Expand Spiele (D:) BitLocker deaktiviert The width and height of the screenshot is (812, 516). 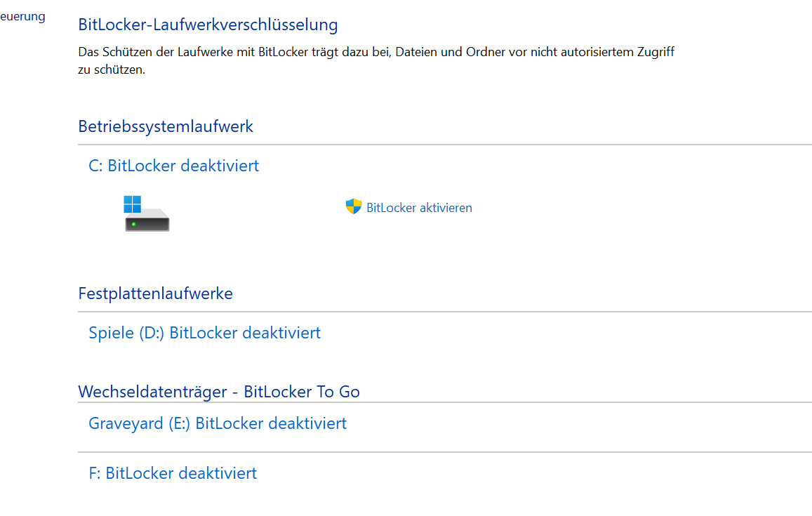pyautogui.click(x=204, y=333)
